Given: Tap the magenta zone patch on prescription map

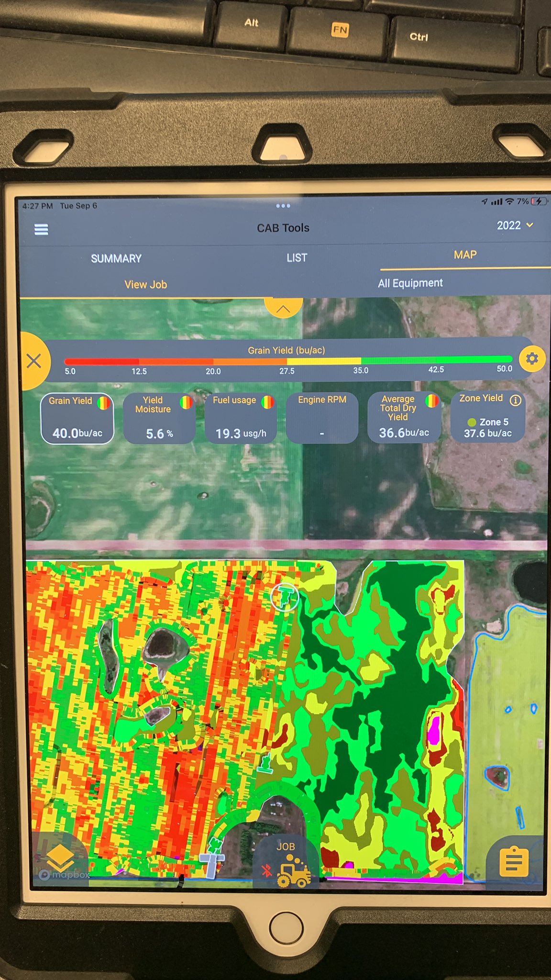Looking at the screenshot, I should click(433, 731).
